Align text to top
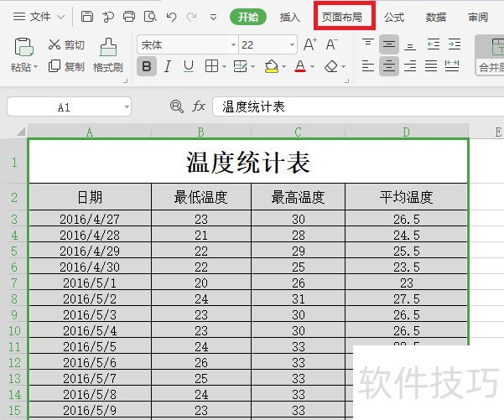 (x=367, y=44)
